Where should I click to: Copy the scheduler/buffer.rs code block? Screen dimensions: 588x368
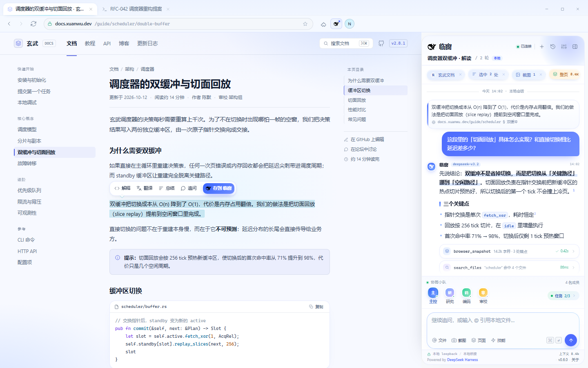click(x=316, y=307)
